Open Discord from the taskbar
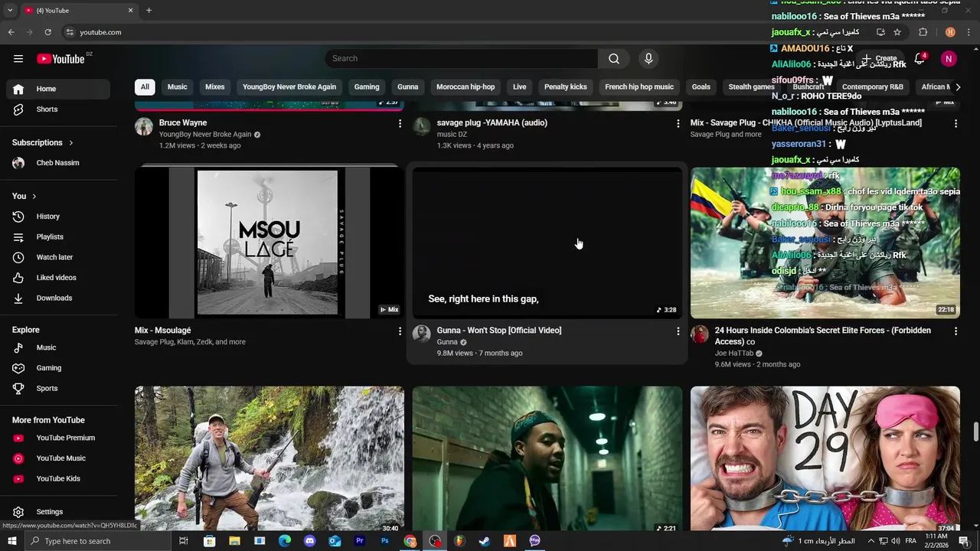This screenshot has width=980, height=551. click(x=309, y=541)
